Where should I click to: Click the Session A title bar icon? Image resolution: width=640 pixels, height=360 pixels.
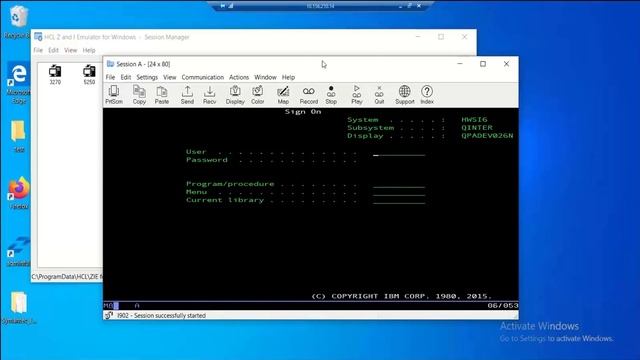tap(110, 64)
